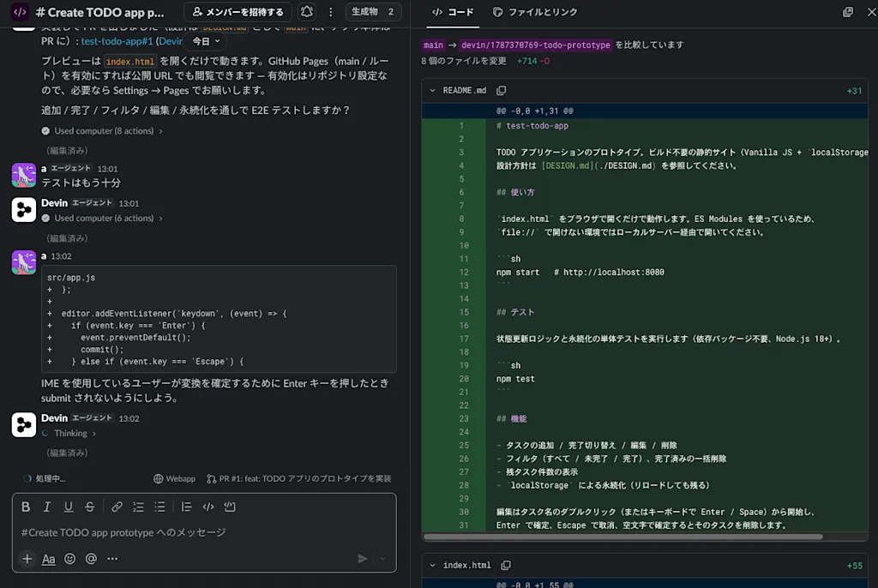The width and height of the screenshot is (878, 588).
Task: Insert a link via composer toolbar
Action: 117,507
